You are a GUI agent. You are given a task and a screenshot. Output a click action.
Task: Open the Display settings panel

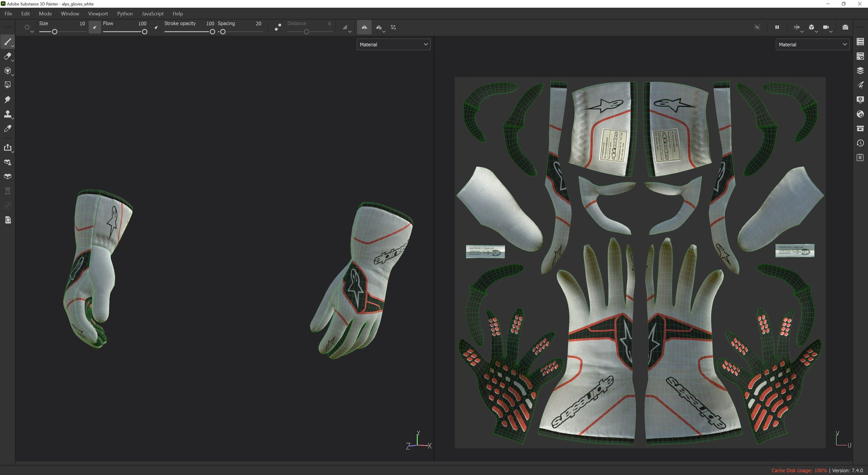coord(860,100)
